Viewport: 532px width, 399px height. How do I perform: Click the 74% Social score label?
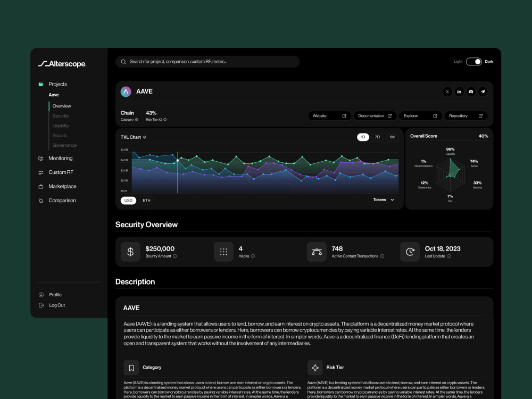point(474,162)
